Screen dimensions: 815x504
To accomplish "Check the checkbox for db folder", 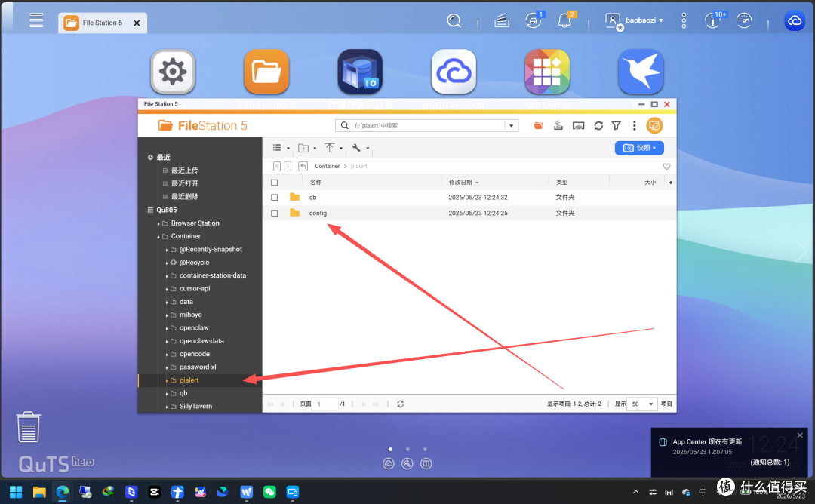I will 275,198.
